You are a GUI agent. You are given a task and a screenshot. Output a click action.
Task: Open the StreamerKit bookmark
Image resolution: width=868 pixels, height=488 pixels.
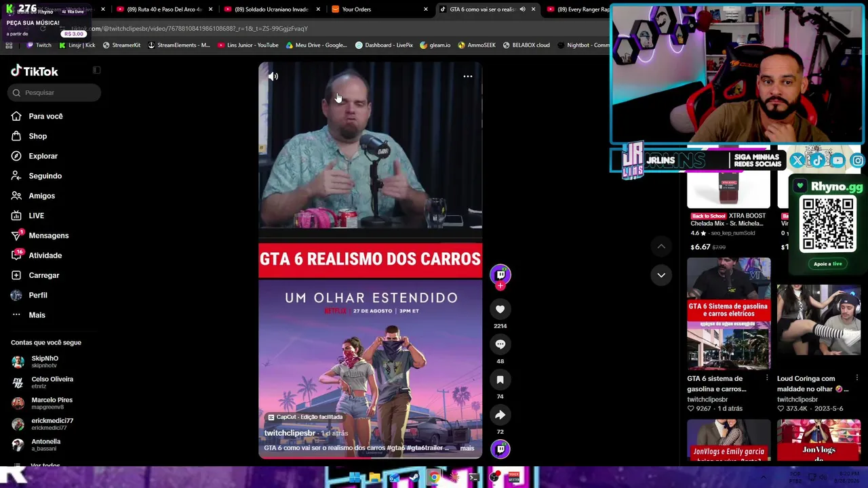click(x=121, y=45)
